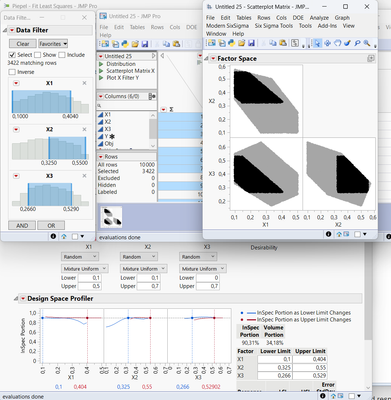This screenshot has width=391, height=400.
Task: Select the Grabber hand tool
Action: (x=337, y=43)
